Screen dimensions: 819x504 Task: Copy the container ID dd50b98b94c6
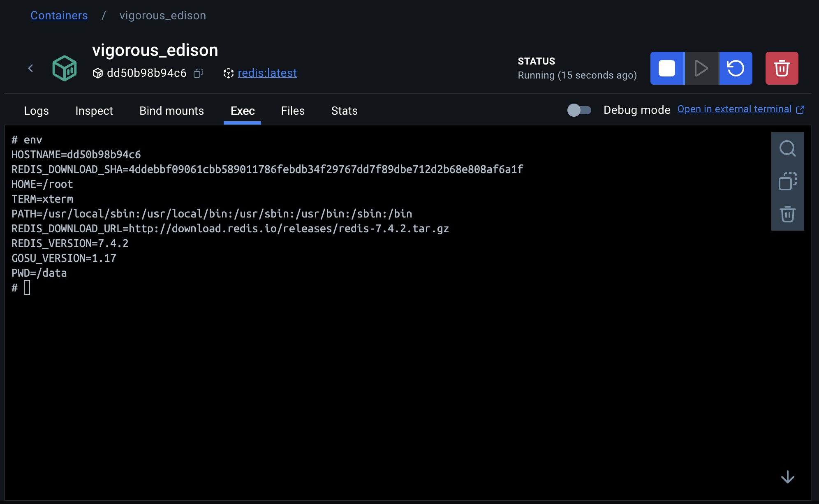tap(198, 73)
